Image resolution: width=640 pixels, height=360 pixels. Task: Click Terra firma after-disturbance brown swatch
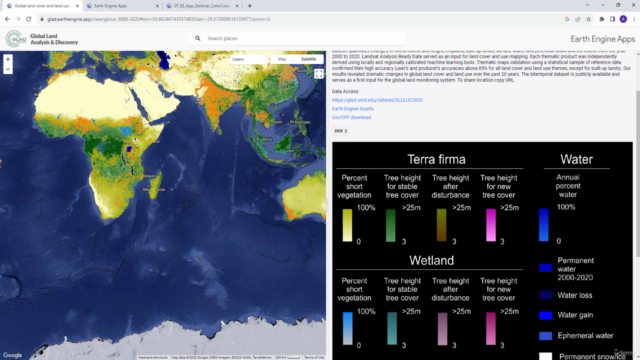point(442,225)
